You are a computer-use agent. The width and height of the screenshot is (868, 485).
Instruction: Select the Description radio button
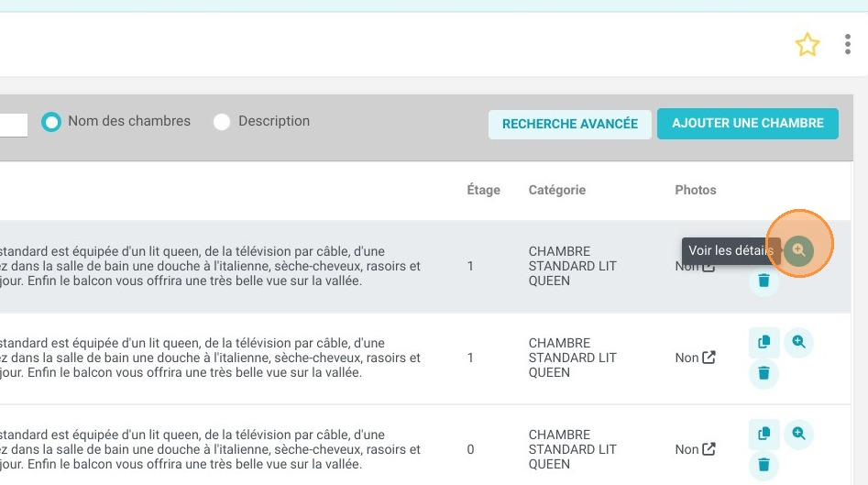coord(222,122)
